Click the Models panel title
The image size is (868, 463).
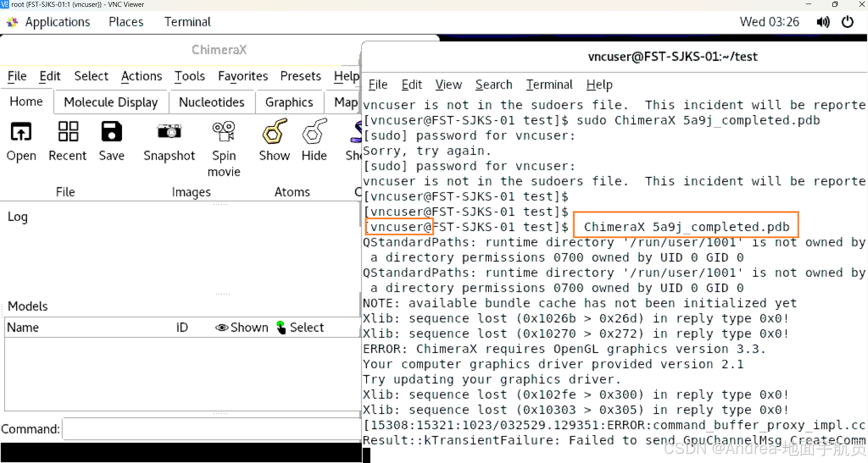point(27,306)
